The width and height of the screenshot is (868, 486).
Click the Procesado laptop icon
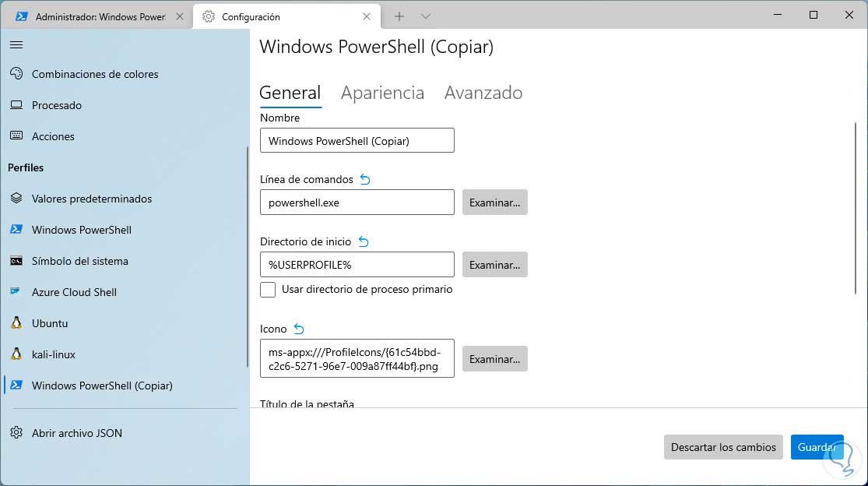[x=16, y=104]
